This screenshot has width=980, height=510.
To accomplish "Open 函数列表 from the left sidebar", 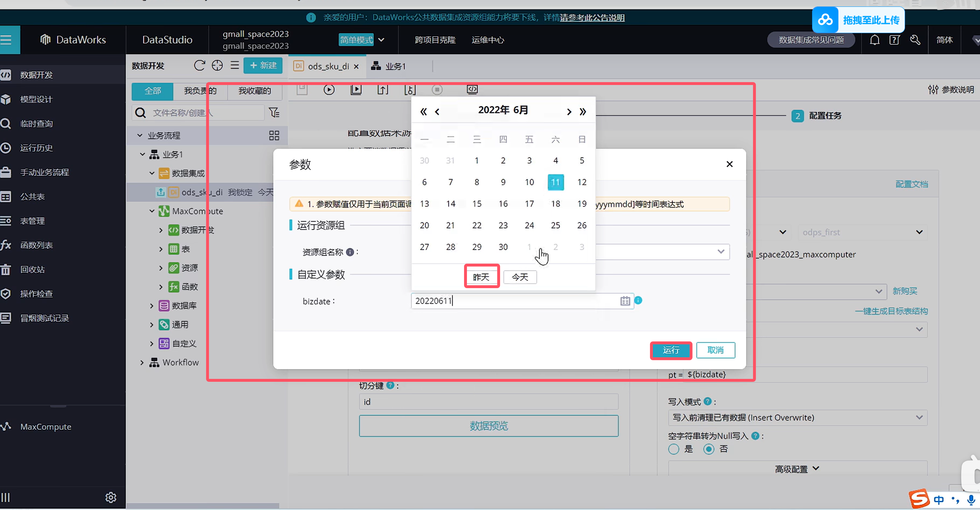I will click(x=36, y=245).
